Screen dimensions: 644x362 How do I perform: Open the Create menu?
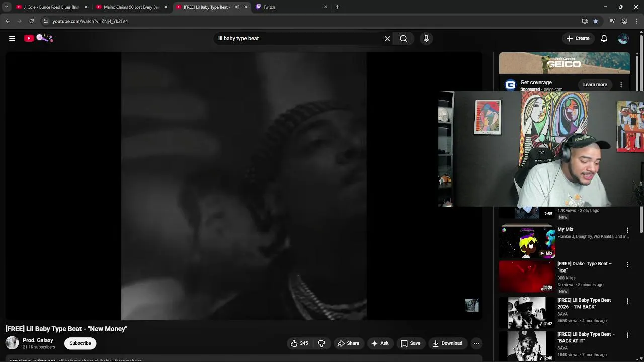578,38
